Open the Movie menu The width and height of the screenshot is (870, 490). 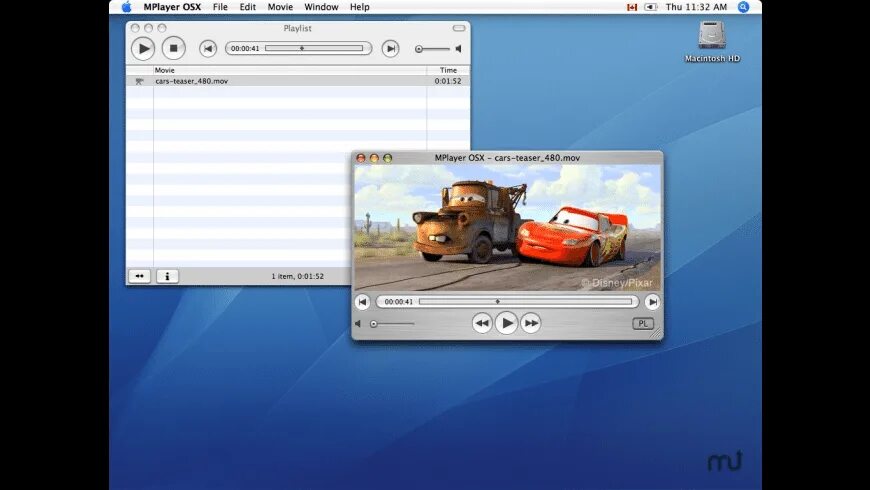coord(280,7)
